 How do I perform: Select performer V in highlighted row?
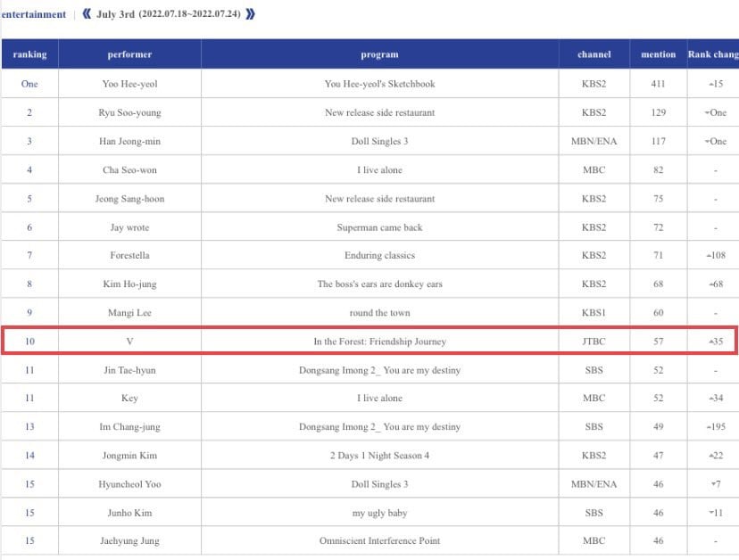pos(129,342)
